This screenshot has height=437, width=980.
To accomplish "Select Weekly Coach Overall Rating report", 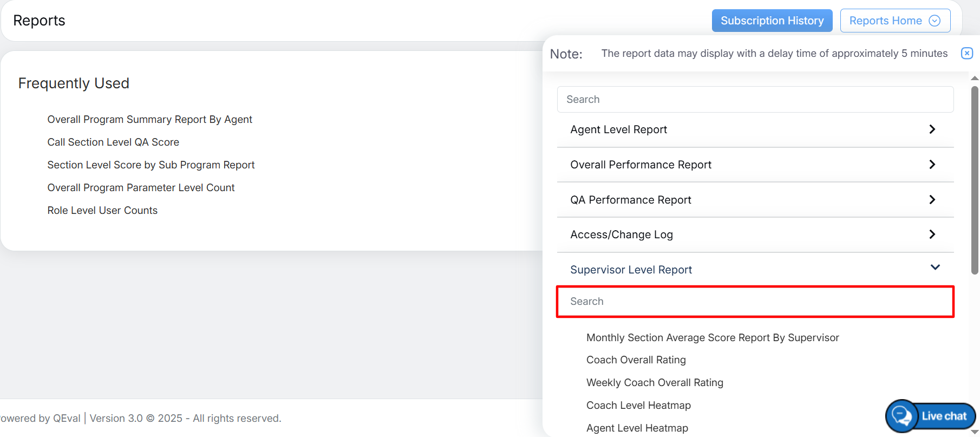I will [655, 383].
